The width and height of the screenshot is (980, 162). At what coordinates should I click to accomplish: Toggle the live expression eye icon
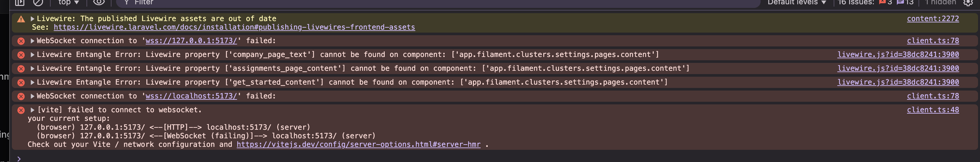[99, 2]
